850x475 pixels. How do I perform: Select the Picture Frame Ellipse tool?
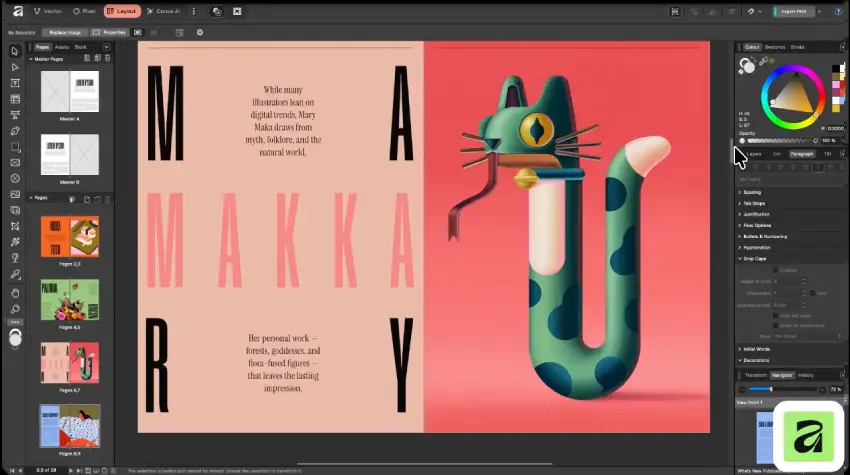click(x=15, y=178)
